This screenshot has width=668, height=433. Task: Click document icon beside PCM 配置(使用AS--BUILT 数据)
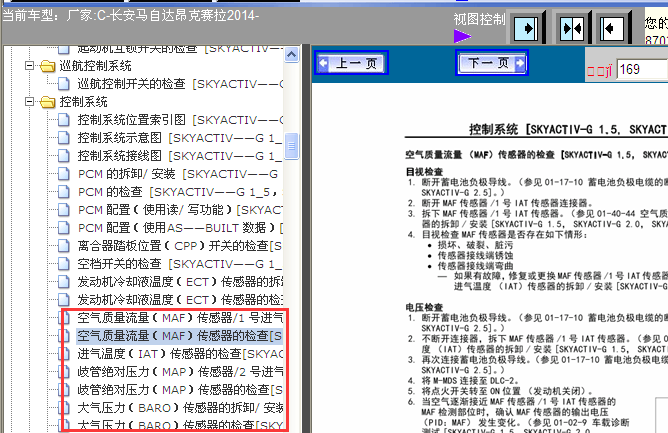tap(63, 228)
